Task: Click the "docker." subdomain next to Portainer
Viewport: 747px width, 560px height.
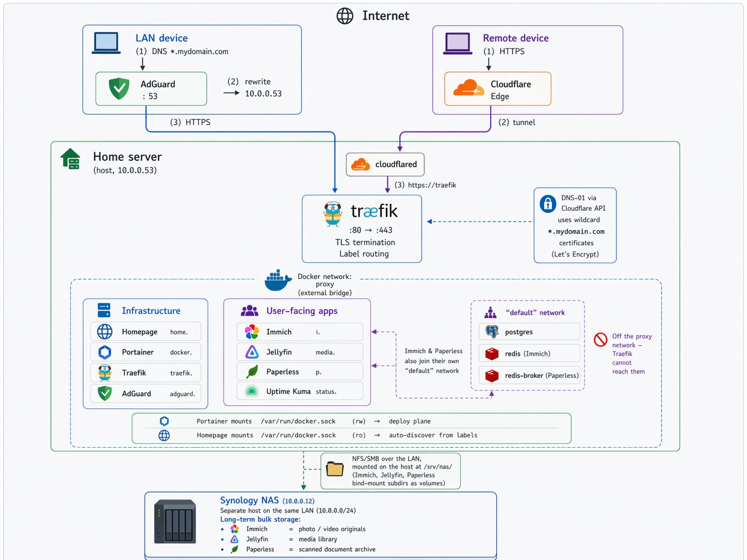Action: 181,352
